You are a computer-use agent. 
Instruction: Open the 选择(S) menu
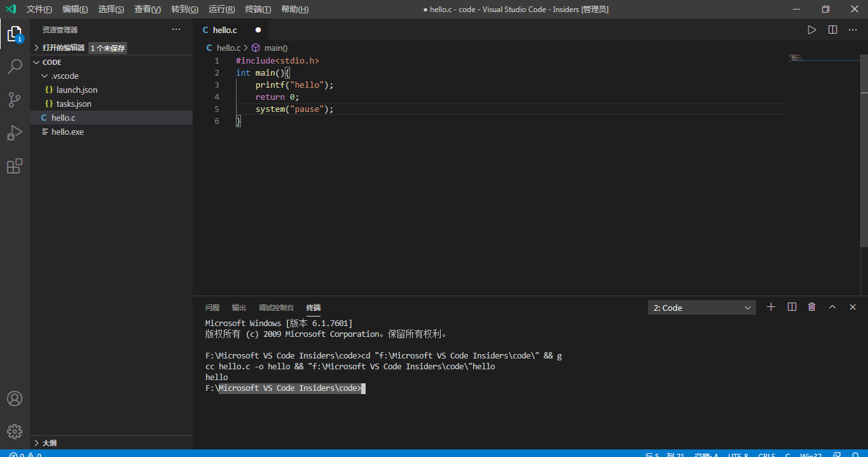[111, 10]
